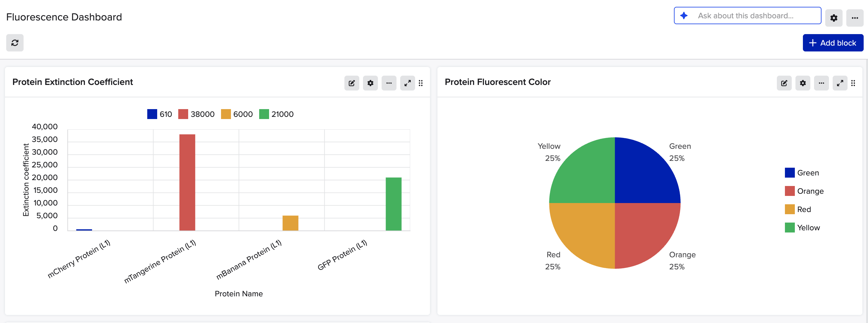The width and height of the screenshot is (868, 323).
Task: Click the Ask about this dashboard field
Action: tap(747, 16)
